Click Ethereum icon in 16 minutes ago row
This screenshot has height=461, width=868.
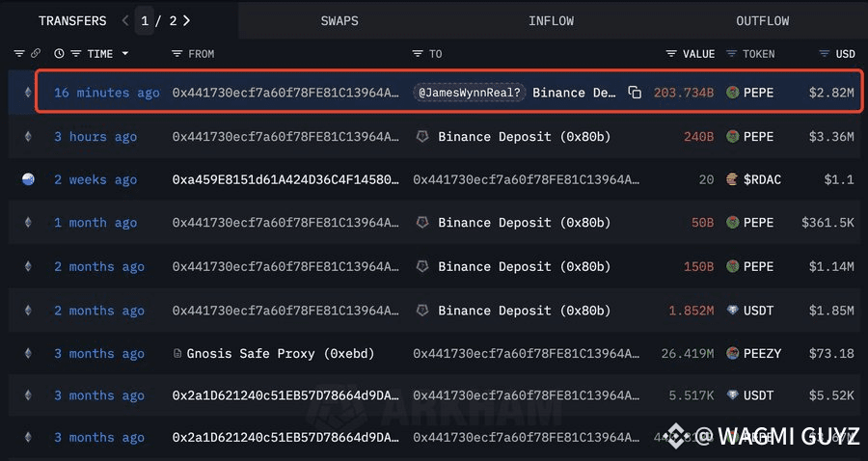28,93
